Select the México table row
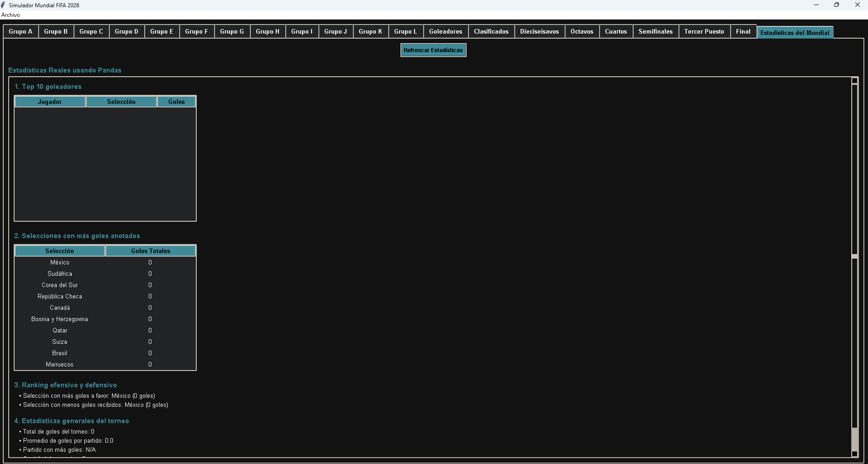Viewport: 868px width, 464px height. [x=105, y=262]
